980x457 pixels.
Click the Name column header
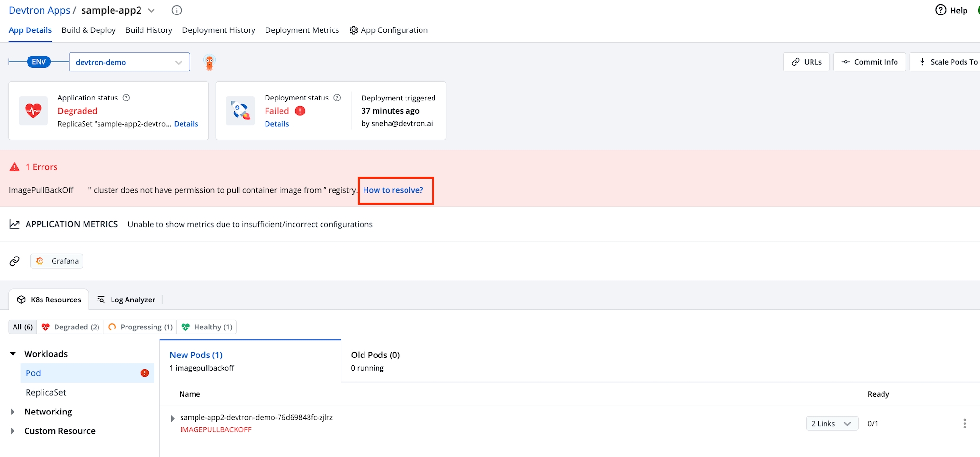(x=190, y=394)
